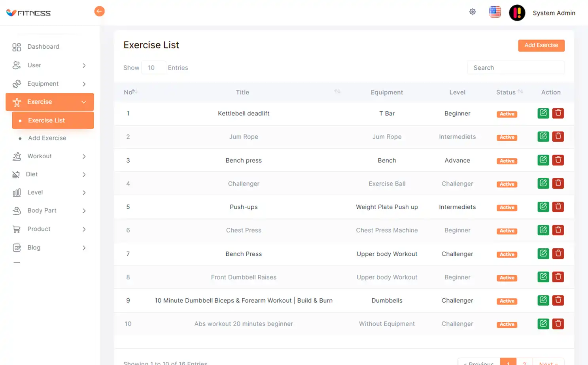Delete the Front Dumbbell Raises exercise
The image size is (588, 365).
click(558, 277)
